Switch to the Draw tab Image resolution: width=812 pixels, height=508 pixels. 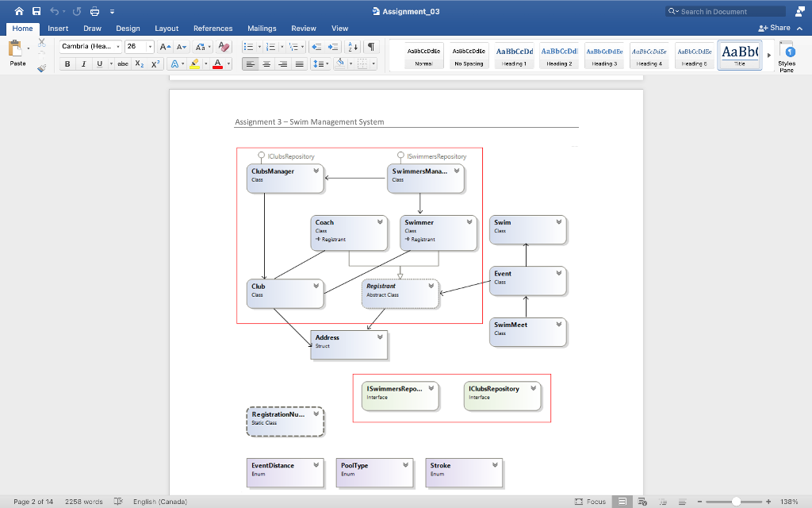pyautogui.click(x=92, y=29)
